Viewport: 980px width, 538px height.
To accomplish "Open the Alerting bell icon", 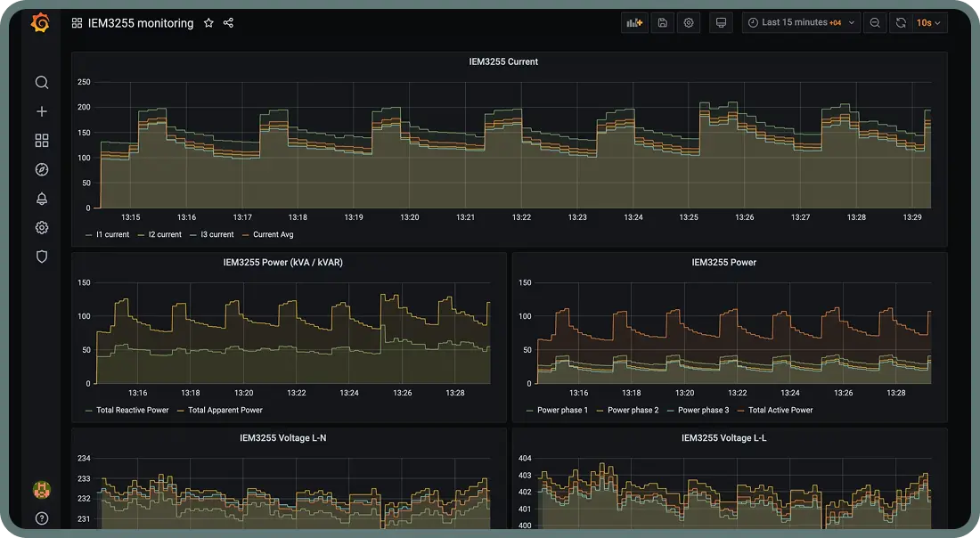I will (x=41, y=199).
